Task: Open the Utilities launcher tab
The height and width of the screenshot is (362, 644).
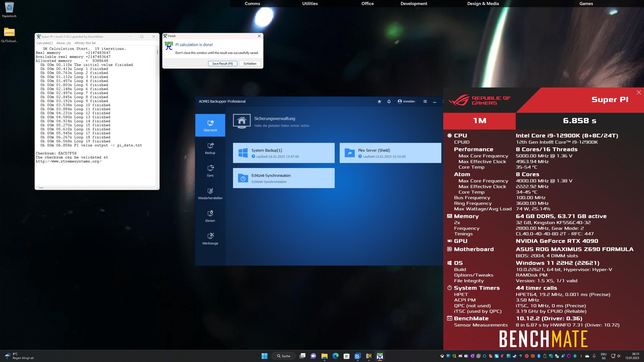Action: pos(310,4)
